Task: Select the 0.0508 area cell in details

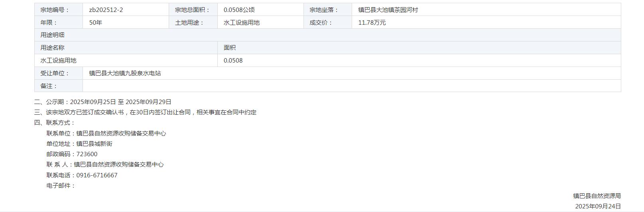Action: pos(233,61)
